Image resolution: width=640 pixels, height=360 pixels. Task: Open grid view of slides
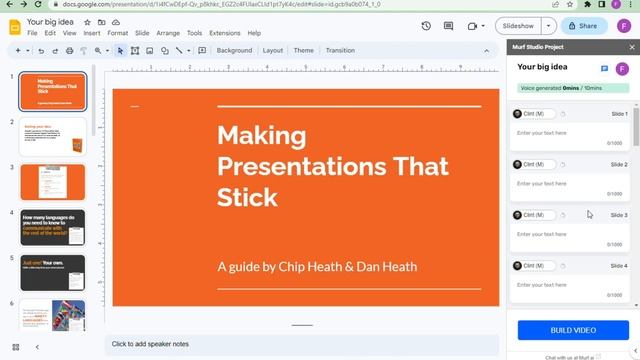(16, 347)
